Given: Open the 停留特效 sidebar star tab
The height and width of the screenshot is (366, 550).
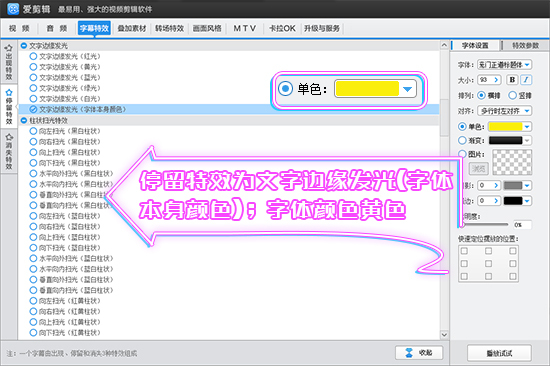Looking at the screenshot, I should click(x=9, y=107).
